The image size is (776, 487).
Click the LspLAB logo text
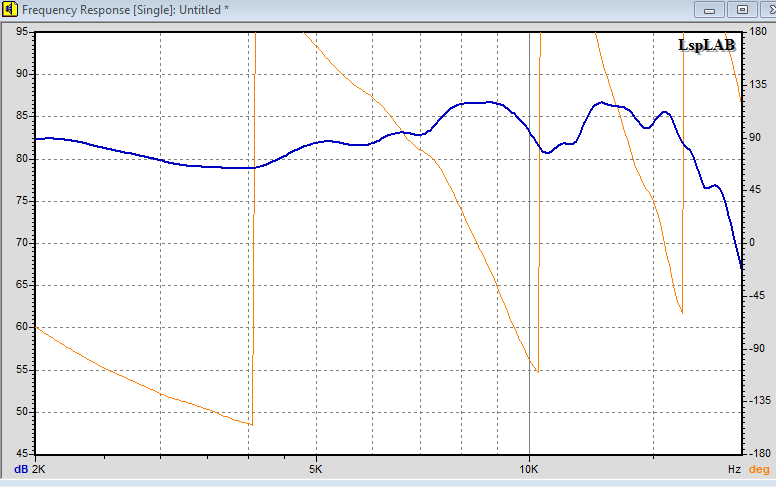pos(707,45)
